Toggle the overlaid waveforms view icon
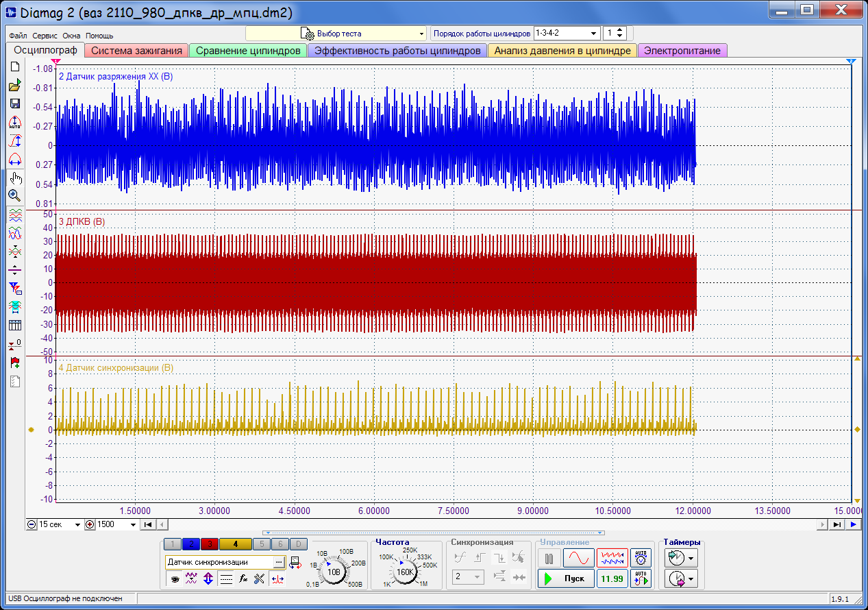This screenshot has width=868, height=610. click(x=14, y=233)
